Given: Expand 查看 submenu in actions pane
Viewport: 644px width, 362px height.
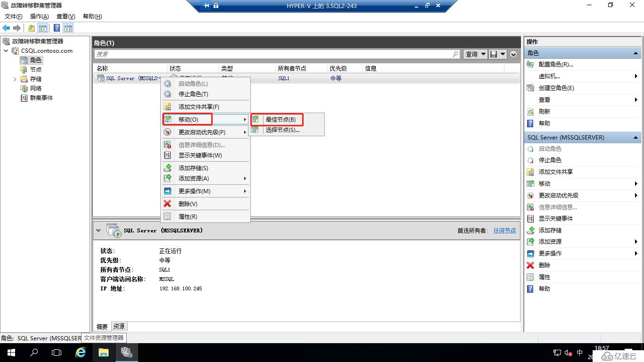Looking at the screenshot, I should click(x=636, y=99).
